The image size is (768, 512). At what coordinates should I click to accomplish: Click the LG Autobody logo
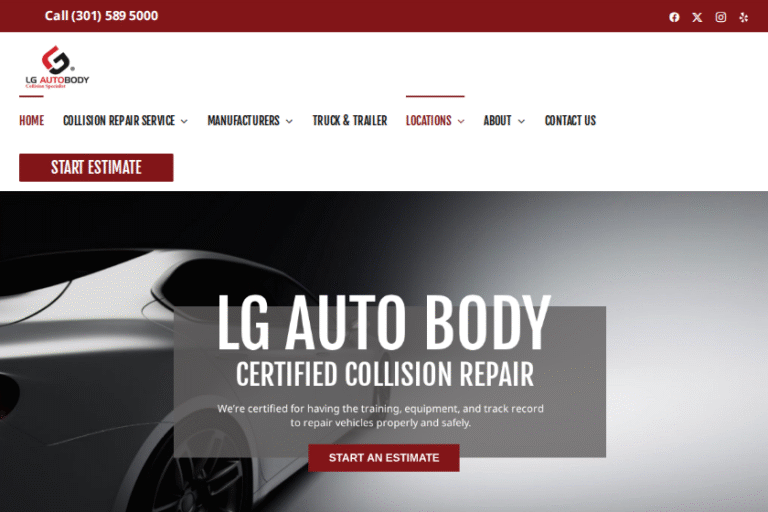click(x=57, y=67)
